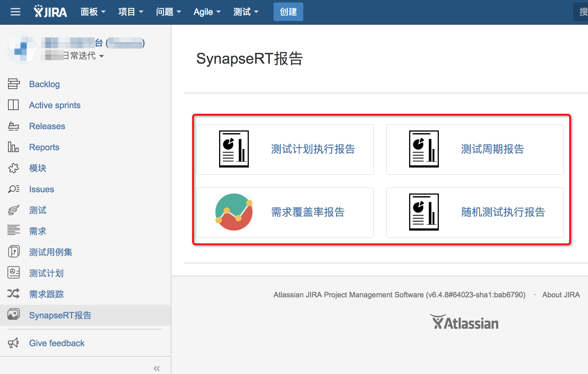588x374 pixels.
Task: Collapse the sidebar with the « control
Action: (157, 368)
